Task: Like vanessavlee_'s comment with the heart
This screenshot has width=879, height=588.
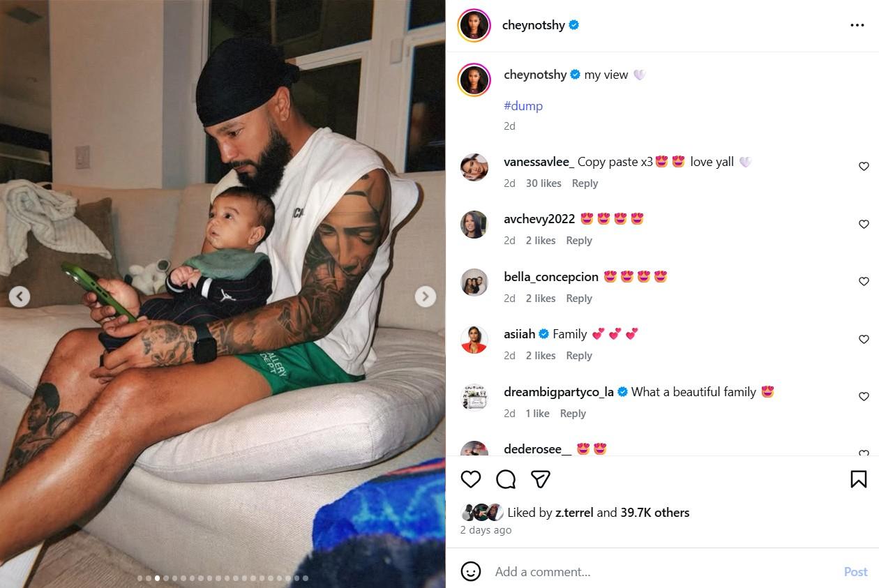Action: pos(864,167)
